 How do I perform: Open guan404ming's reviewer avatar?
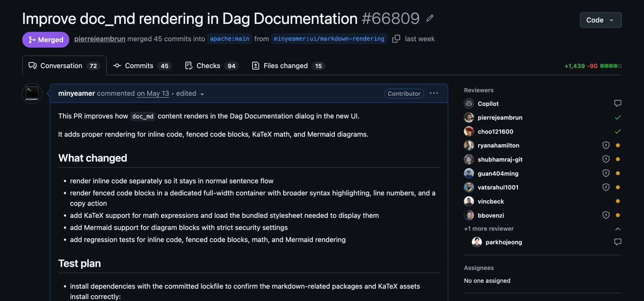point(469,173)
